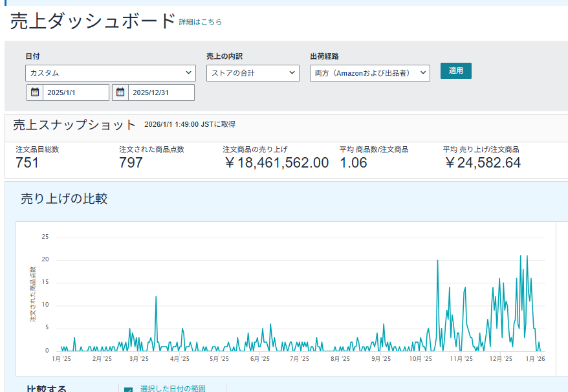The image size is (568, 392).
Task: Click the 適用 button
Action: 455,71
